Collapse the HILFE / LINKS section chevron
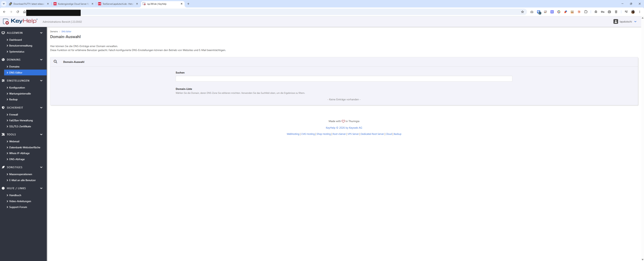 (x=41, y=188)
